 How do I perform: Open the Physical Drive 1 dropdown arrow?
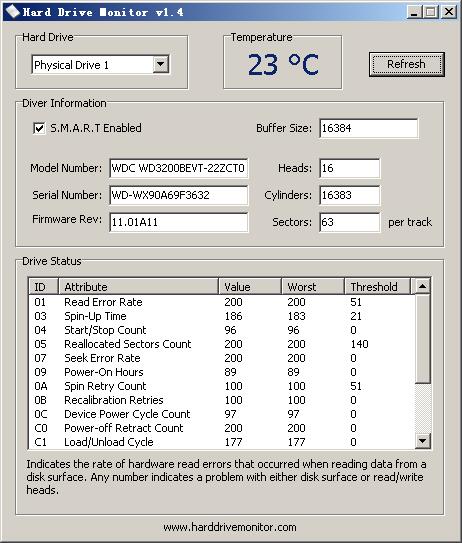[161, 64]
